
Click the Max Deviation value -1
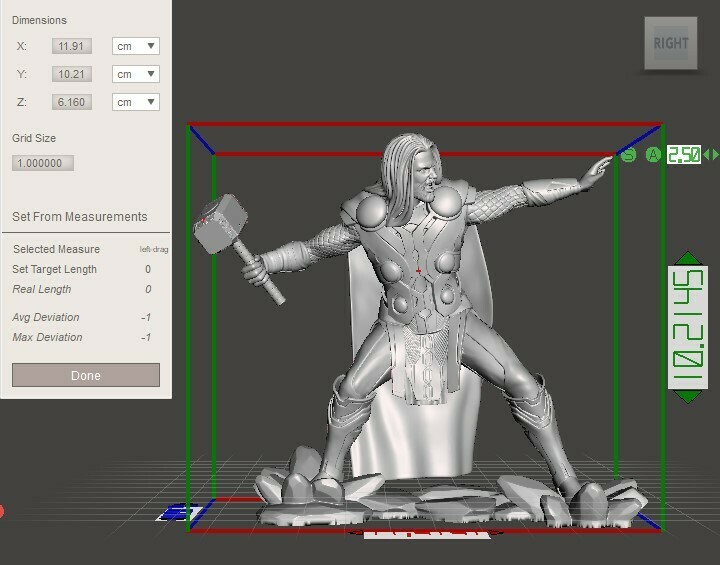146,337
